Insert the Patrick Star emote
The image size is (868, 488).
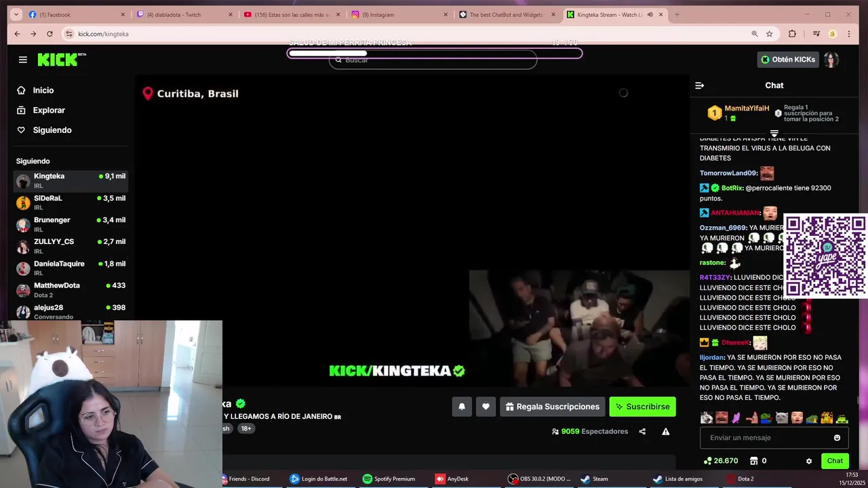pos(751,418)
